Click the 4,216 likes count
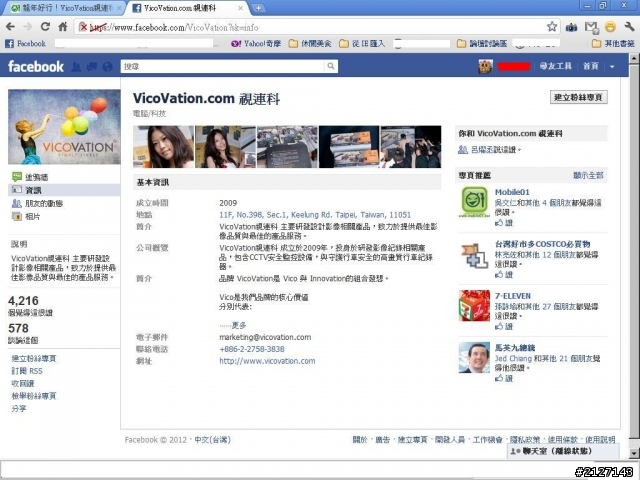Image resolution: width=640 pixels, height=480 pixels. point(23,301)
